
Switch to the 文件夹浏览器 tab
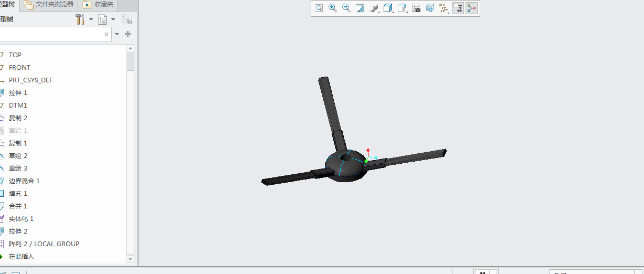pos(49,5)
